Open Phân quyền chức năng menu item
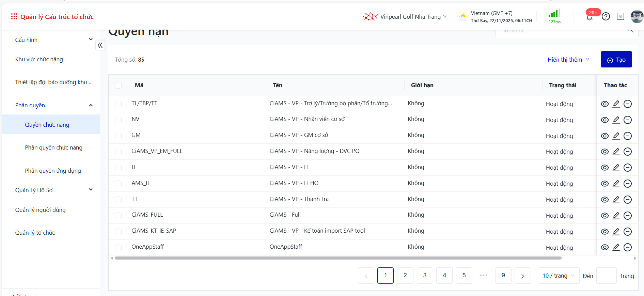Viewport: 644px width, 296px height. (x=53, y=147)
